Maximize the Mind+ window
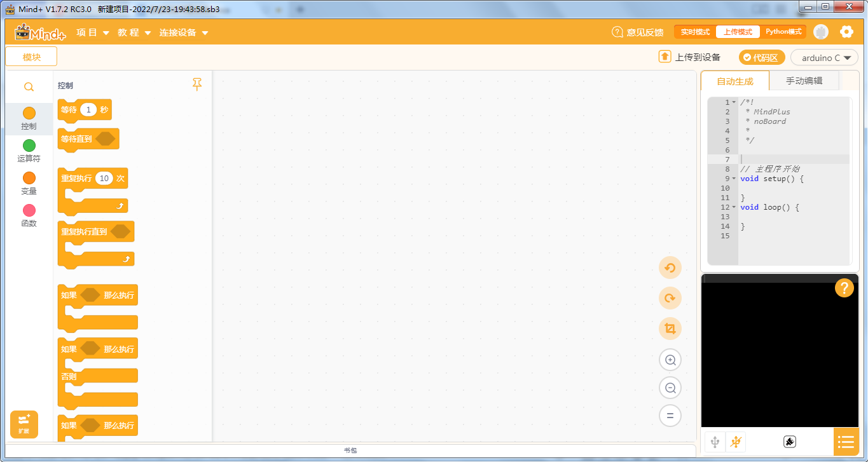This screenshot has width=868, height=462. pyautogui.click(x=825, y=6)
